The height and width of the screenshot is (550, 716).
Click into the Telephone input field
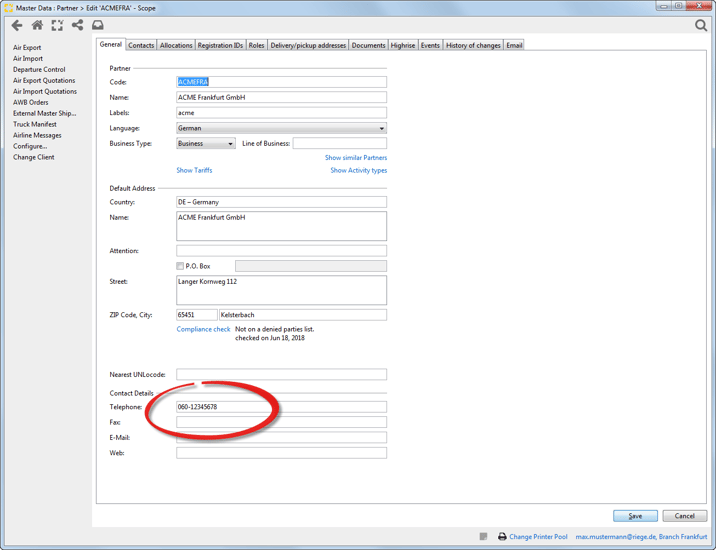pyautogui.click(x=281, y=407)
